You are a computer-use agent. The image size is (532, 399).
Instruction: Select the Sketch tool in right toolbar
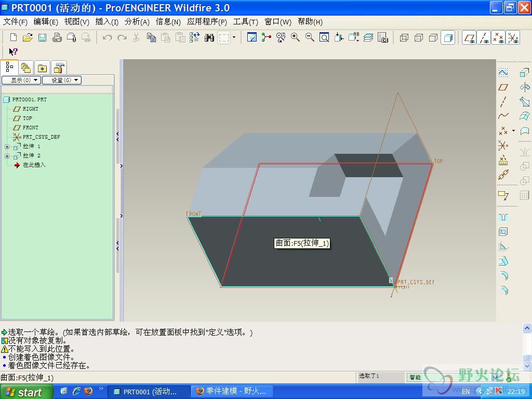point(503,72)
